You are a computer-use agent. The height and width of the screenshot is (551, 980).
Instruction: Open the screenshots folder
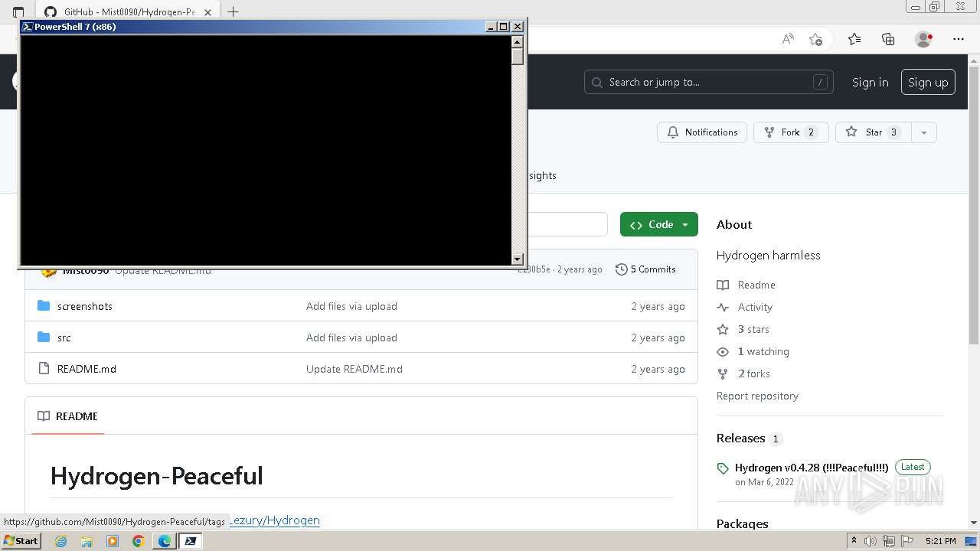tap(85, 306)
